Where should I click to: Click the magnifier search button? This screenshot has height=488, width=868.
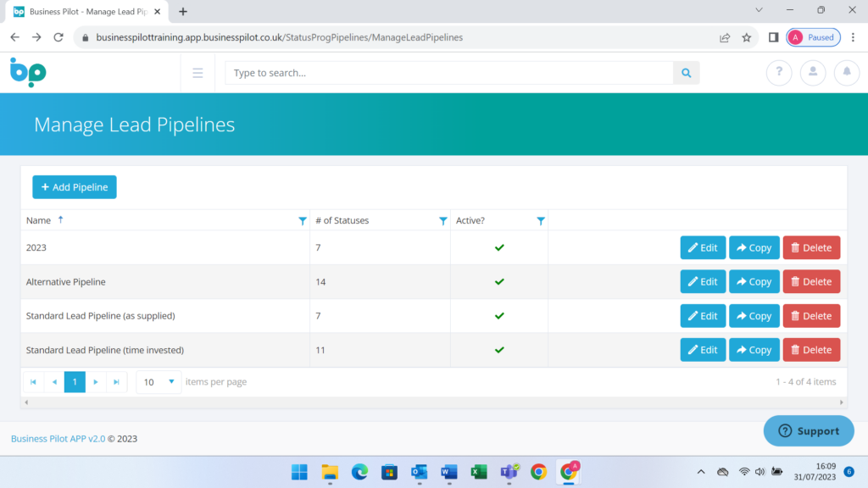click(x=687, y=73)
